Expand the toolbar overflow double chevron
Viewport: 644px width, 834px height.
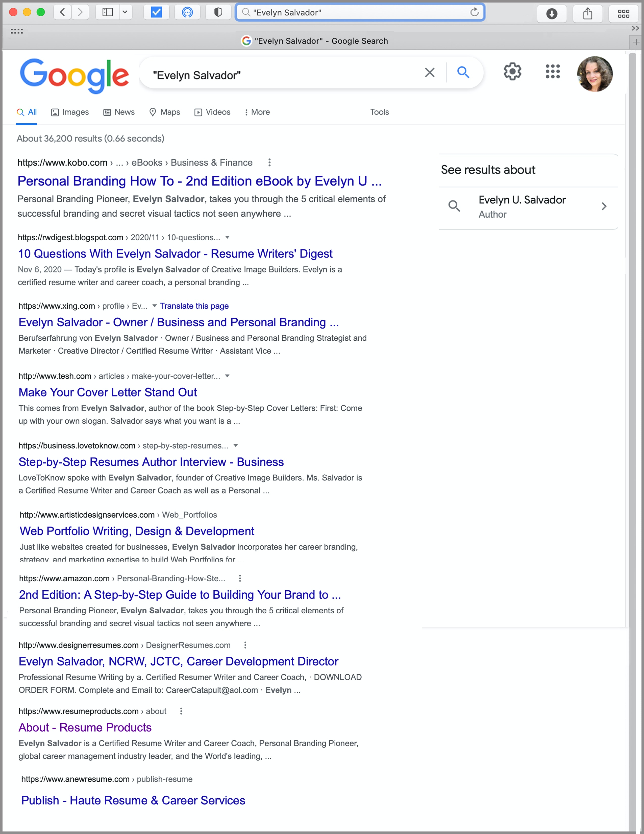coord(635,28)
